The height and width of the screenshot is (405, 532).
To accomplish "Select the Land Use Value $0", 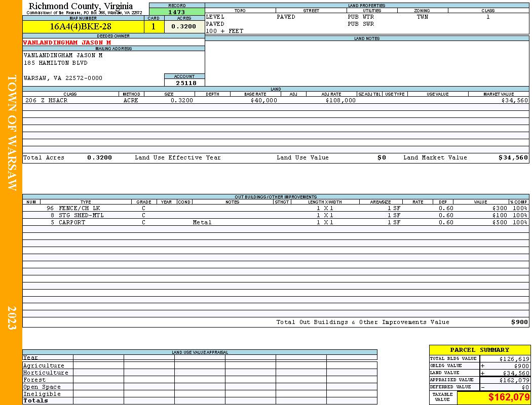I will (x=382, y=157).
